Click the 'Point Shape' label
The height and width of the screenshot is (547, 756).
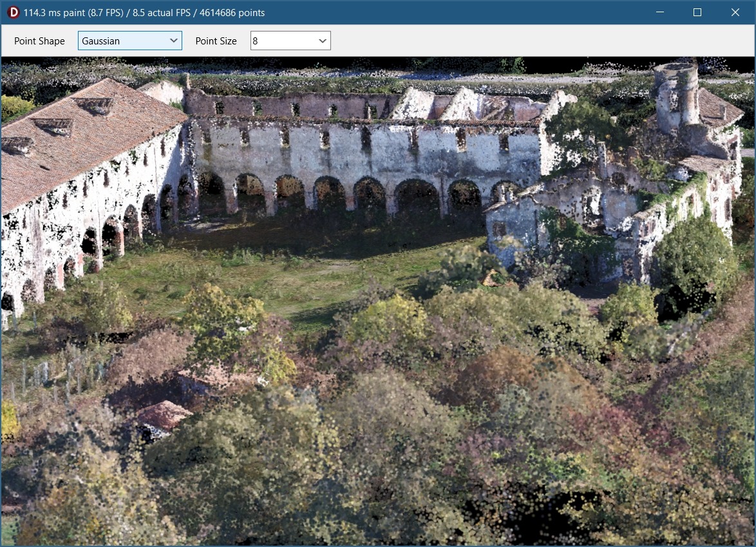(39, 41)
